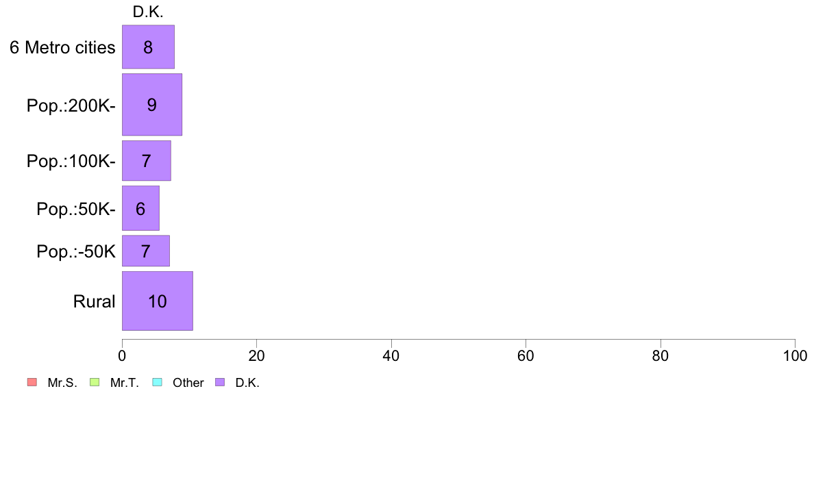Select the Pop.:-50K bar showing 7

tap(146, 251)
